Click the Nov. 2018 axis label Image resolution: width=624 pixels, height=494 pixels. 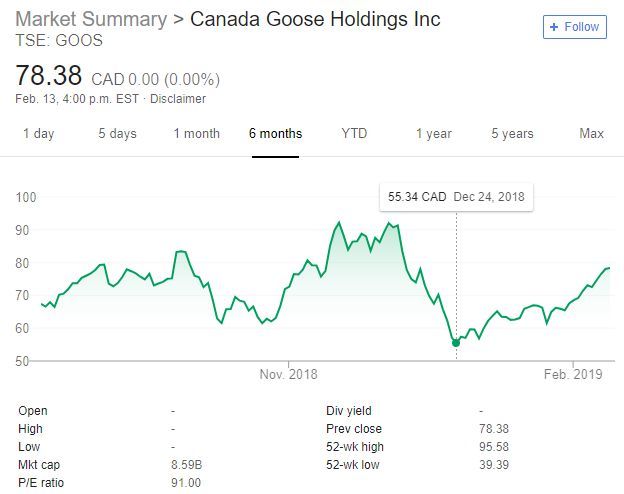(x=288, y=375)
